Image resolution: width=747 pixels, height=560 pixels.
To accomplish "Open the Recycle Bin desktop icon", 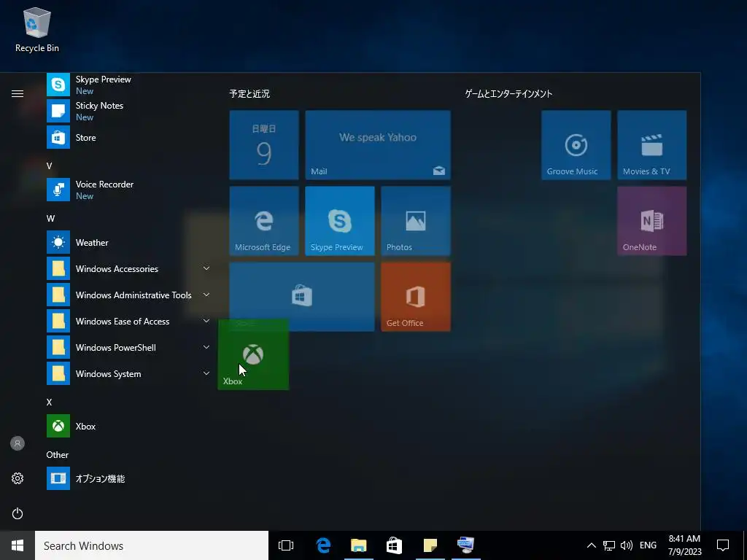I will pyautogui.click(x=36, y=30).
